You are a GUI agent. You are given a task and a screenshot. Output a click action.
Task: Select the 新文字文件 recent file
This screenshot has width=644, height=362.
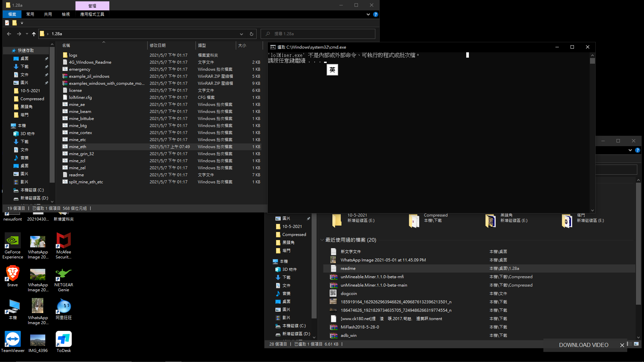(351, 252)
